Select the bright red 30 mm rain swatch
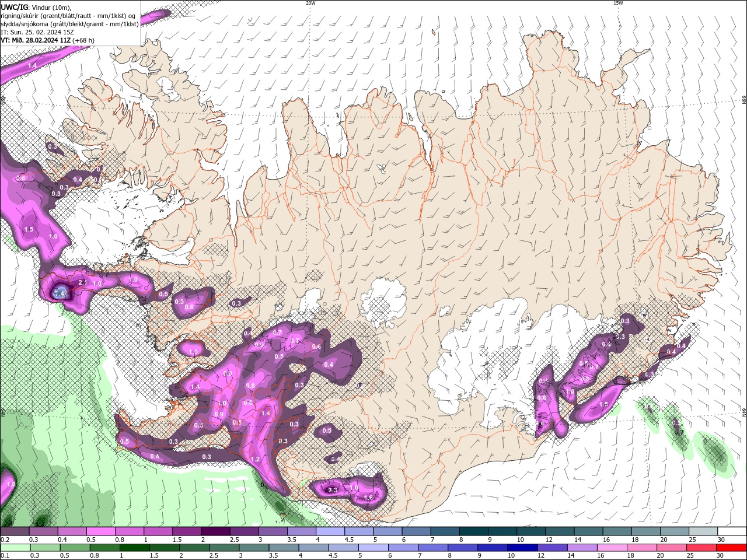The width and height of the screenshot is (747, 560). point(731,548)
